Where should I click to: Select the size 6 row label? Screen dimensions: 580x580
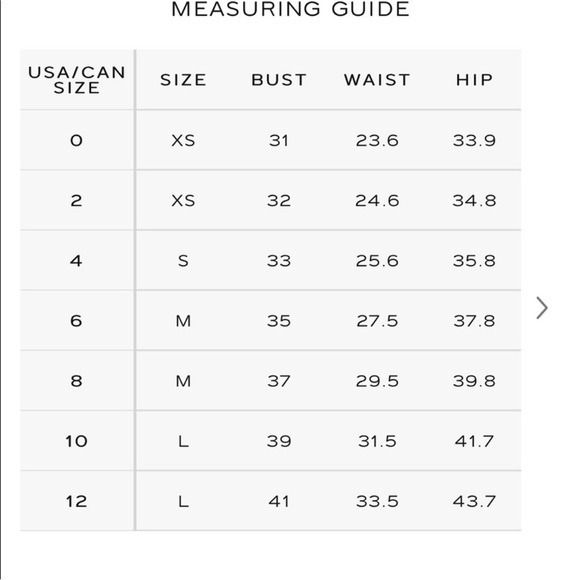click(76, 321)
